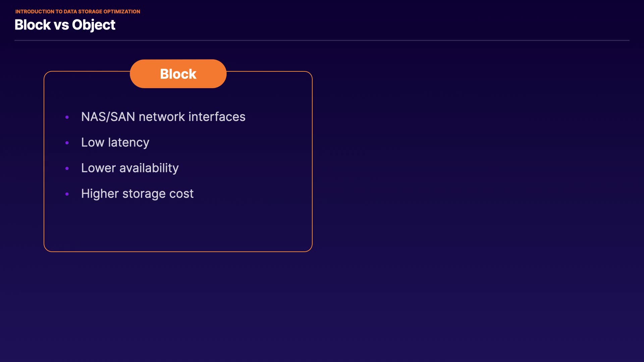Click the bullet dot beside Lower availability
644x362 pixels.
click(x=67, y=168)
